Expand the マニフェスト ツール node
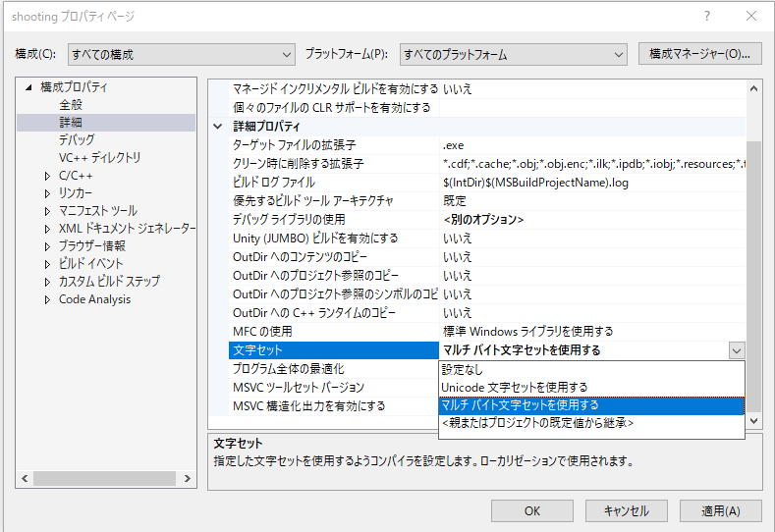 [47, 211]
